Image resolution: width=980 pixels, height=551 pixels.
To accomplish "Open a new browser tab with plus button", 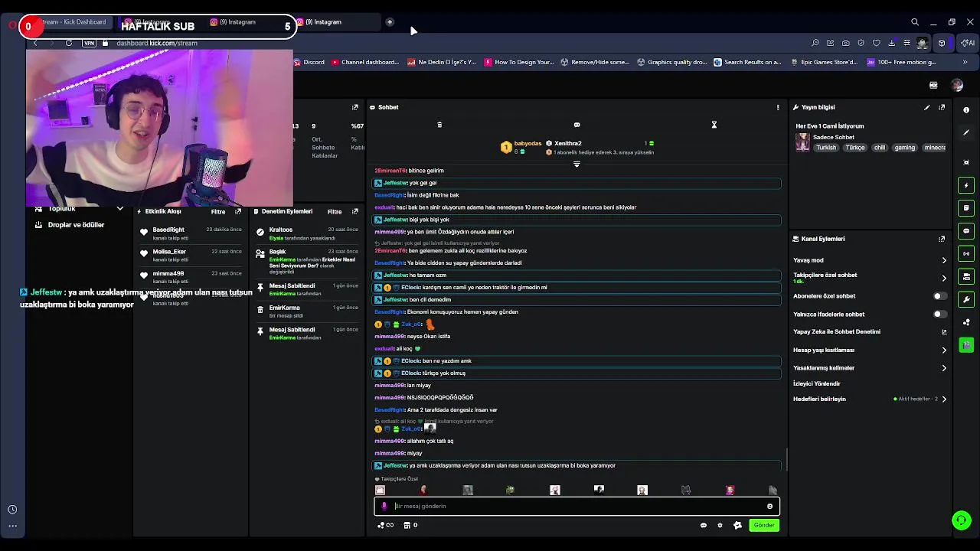I will pyautogui.click(x=390, y=22).
